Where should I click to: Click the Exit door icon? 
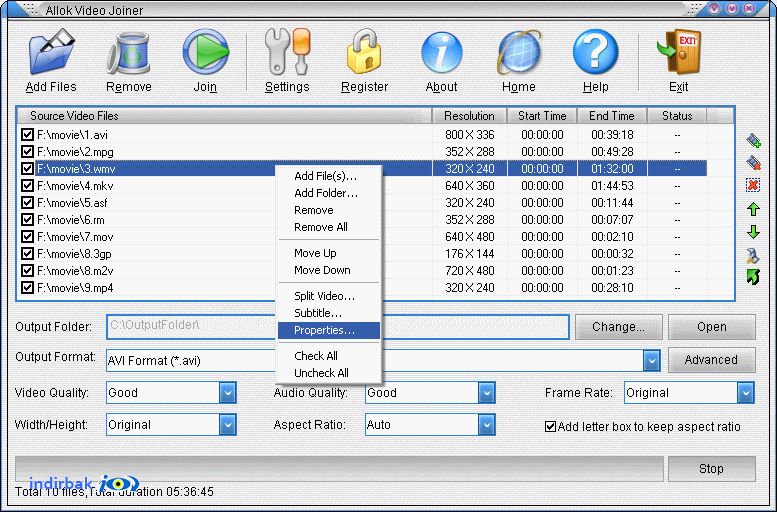(678, 52)
